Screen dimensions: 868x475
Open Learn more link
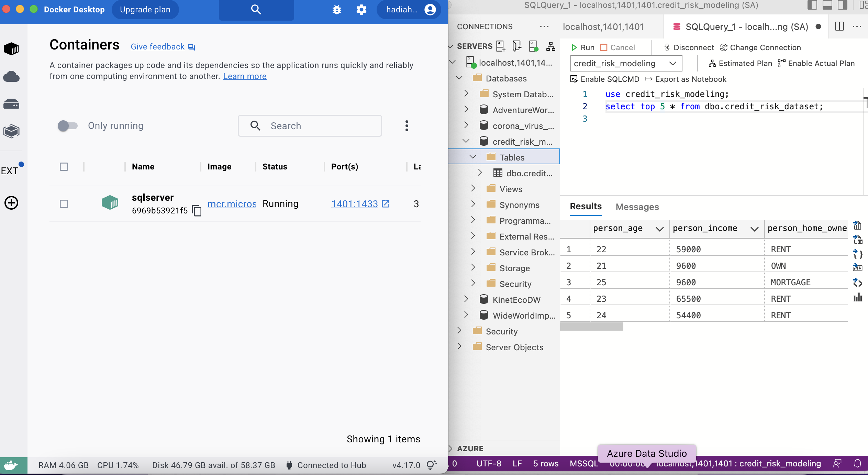click(x=245, y=76)
